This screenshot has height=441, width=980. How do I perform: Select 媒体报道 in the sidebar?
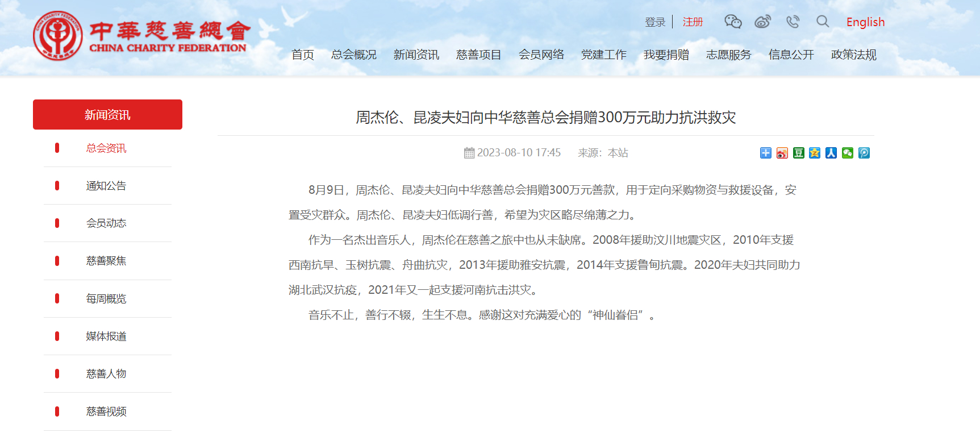pyautogui.click(x=106, y=336)
